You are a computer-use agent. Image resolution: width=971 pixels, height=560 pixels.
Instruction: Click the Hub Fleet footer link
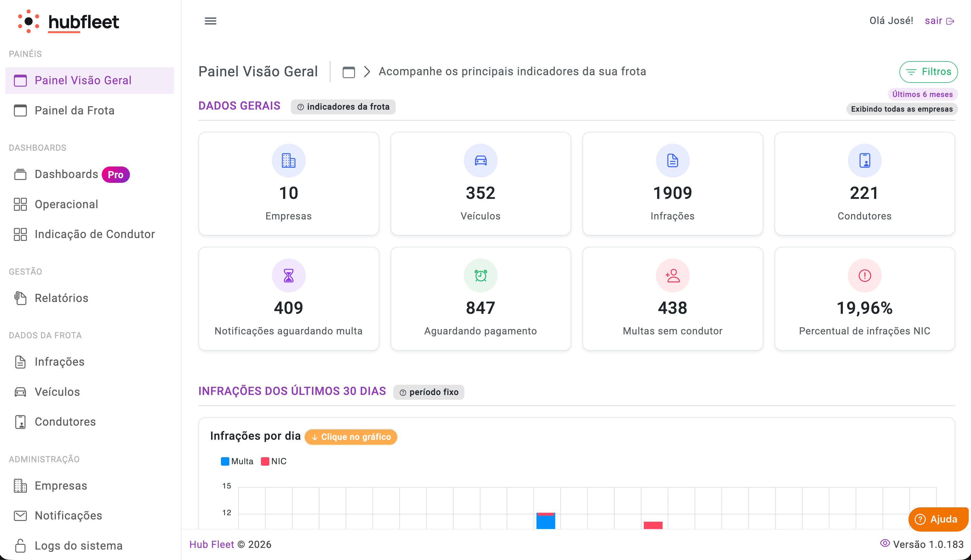coord(212,545)
